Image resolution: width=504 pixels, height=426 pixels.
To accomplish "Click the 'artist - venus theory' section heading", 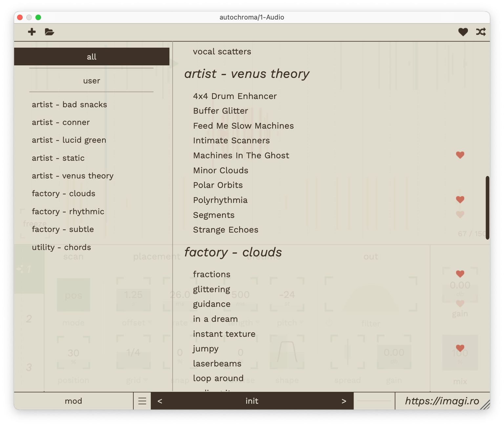I will pyautogui.click(x=247, y=74).
